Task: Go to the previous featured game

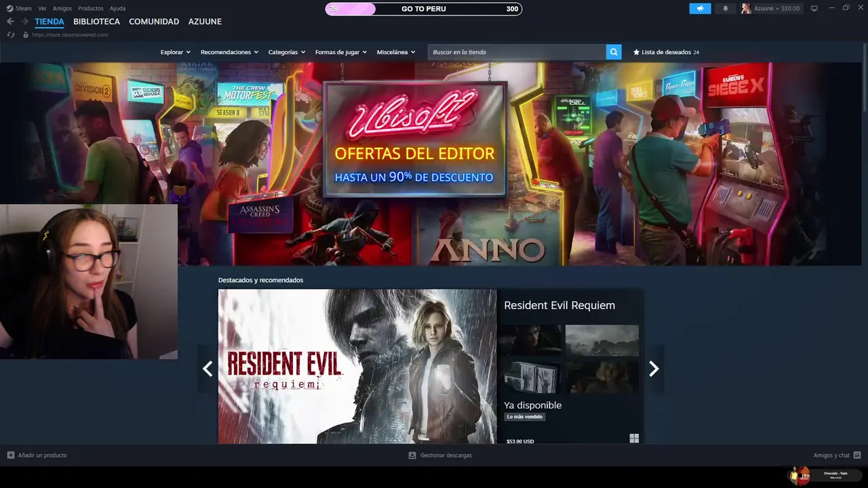Action: click(x=208, y=369)
